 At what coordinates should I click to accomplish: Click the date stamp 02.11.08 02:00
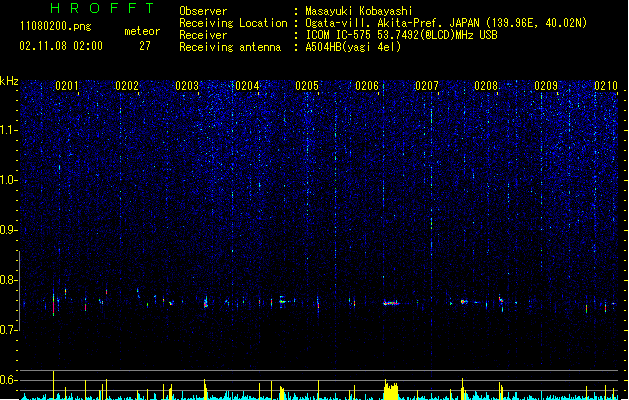click(x=61, y=46)
